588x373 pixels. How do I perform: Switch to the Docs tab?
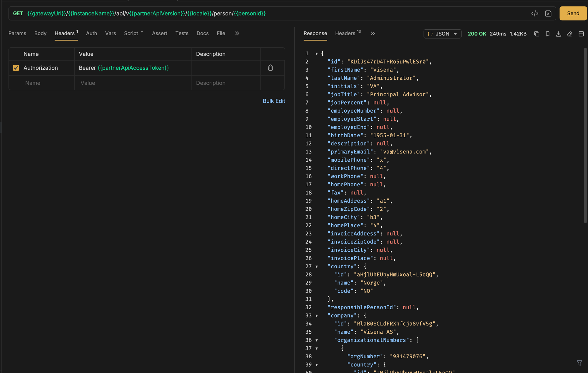203,34
